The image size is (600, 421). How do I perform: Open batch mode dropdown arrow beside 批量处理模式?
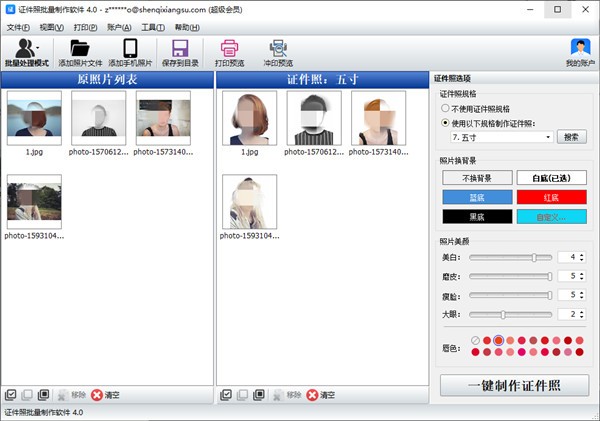click(38, 48)
